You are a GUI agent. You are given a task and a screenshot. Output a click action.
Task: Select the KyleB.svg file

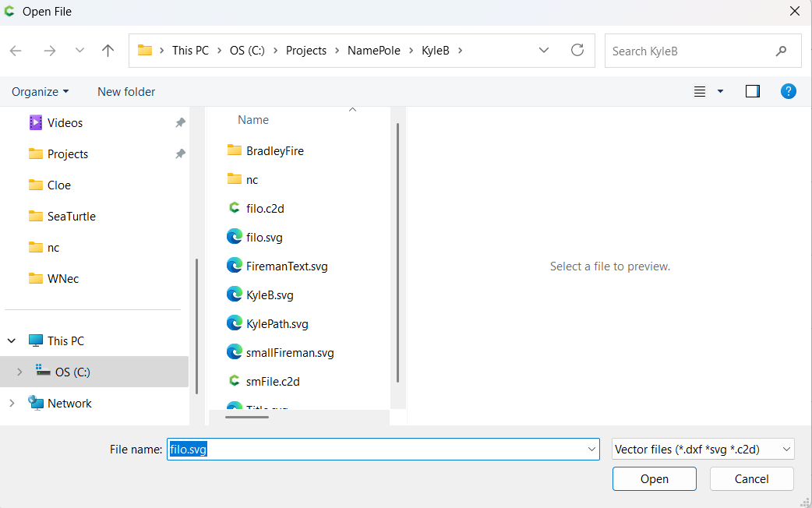pyautogui.click(x=269, y=295)
